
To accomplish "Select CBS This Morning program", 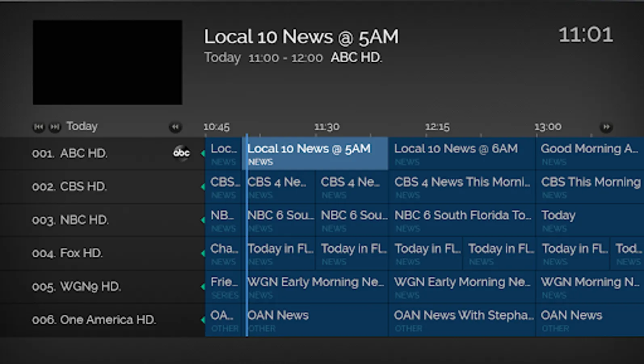I will click(x=590, y=187).
